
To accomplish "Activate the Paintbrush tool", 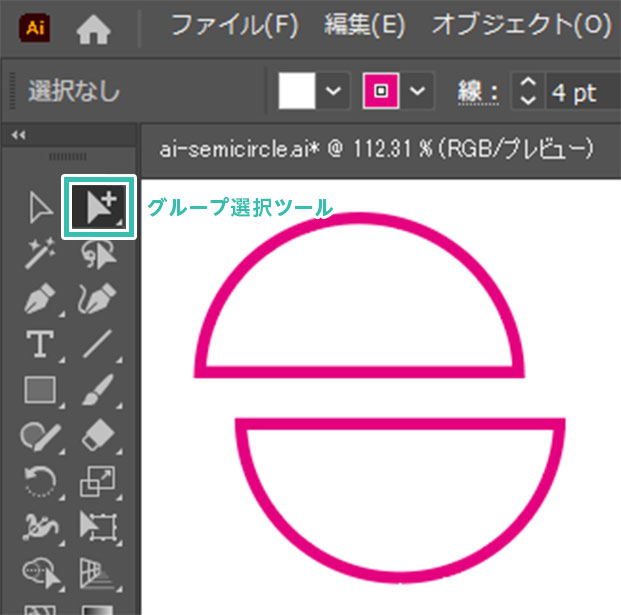I will [98, 390].
